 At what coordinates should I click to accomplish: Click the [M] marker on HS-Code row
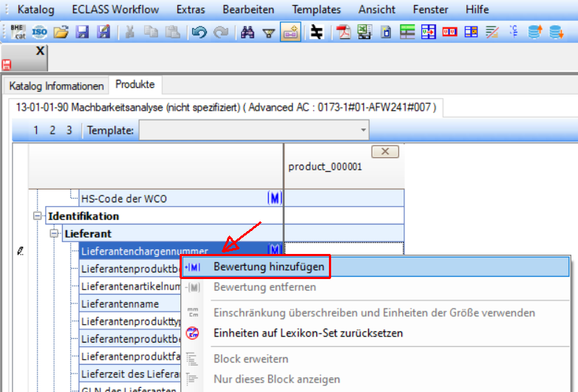pos(275,199)
